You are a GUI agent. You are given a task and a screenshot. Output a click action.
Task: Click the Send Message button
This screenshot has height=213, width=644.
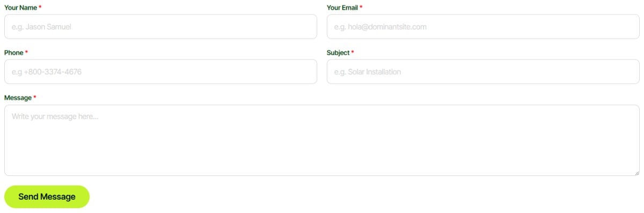pos(47,197)
